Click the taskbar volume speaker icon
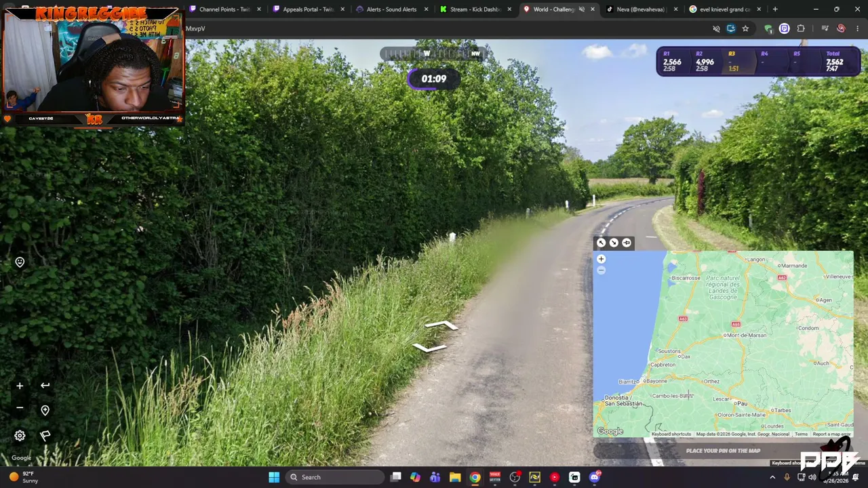This screenshot has height=488, width=868. click(812, 477)
